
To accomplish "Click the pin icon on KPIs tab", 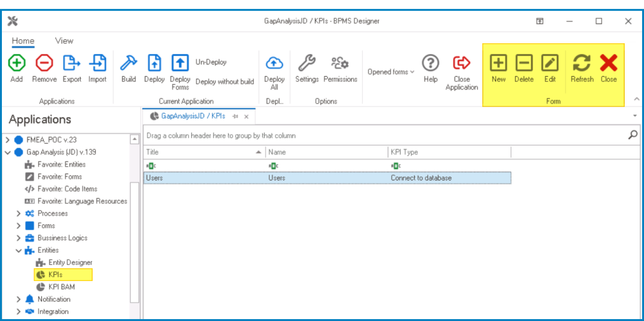I will (x=235, y=116).
